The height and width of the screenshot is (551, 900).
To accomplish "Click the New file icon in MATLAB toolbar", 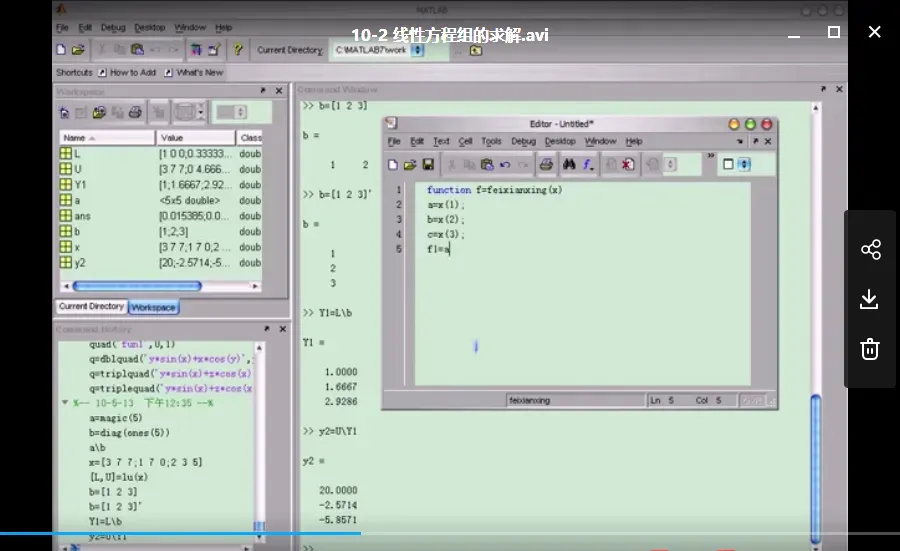I will coord(61,50).
